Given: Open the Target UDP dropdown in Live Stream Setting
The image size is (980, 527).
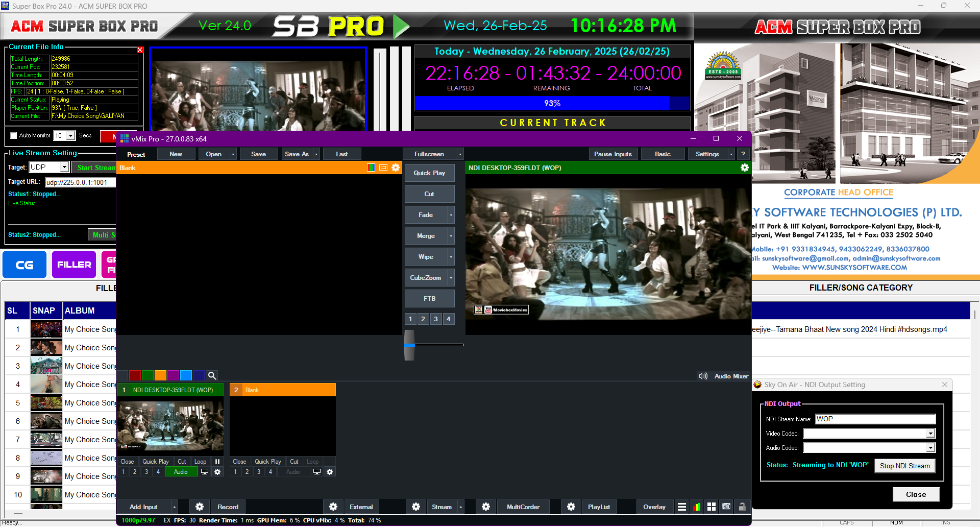Looking at the screenshot, I should [64, 167].
